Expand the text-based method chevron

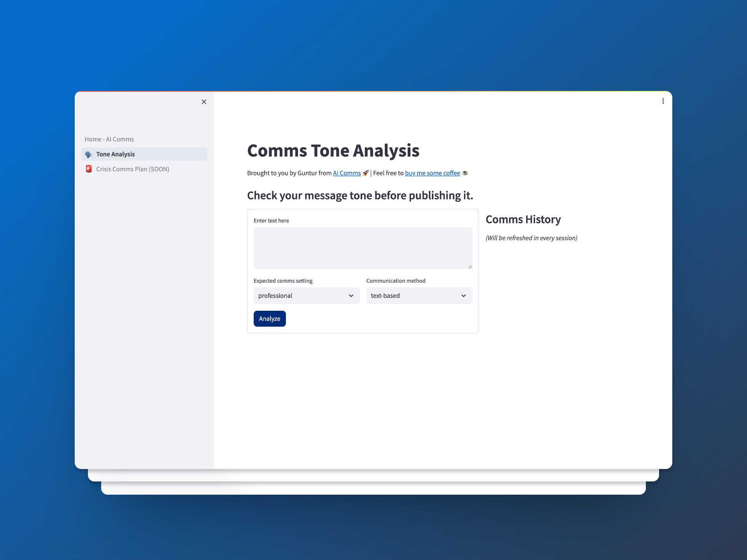tap(463, 296)
